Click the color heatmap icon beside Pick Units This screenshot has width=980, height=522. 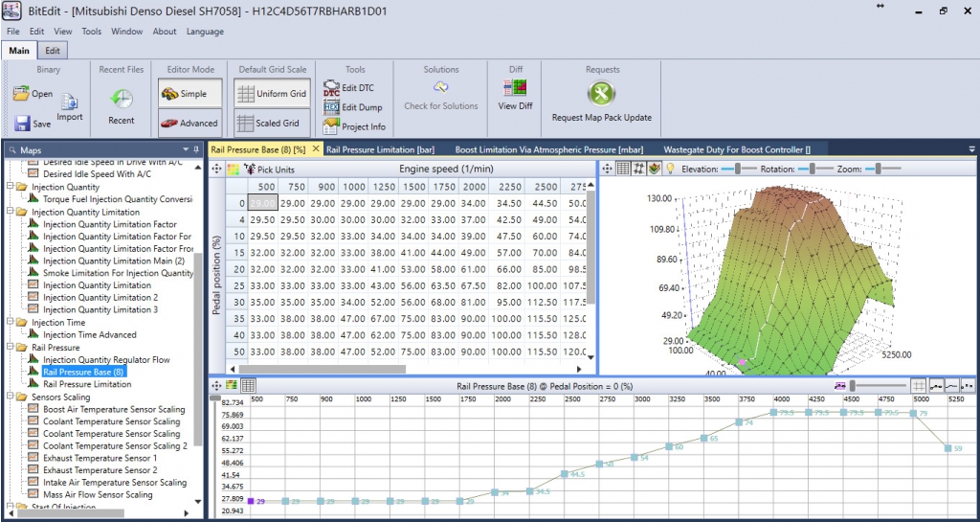point(233,169)
